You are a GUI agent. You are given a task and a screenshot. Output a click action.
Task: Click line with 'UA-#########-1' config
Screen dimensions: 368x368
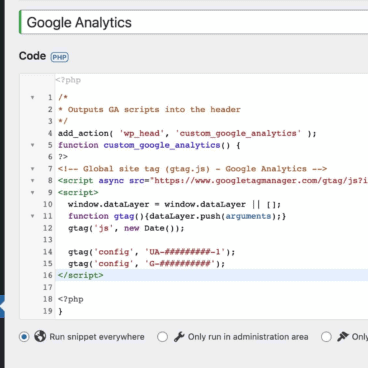[152, 252]
